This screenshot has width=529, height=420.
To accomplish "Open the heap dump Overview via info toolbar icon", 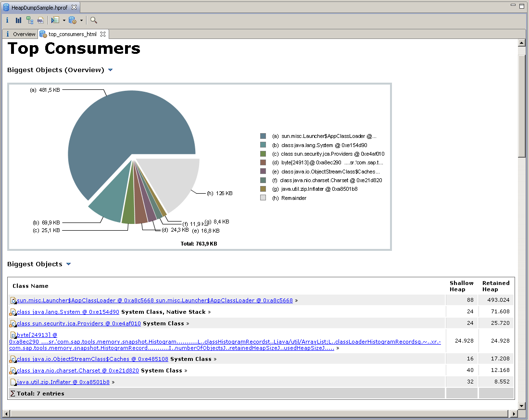I will (7, 21).
